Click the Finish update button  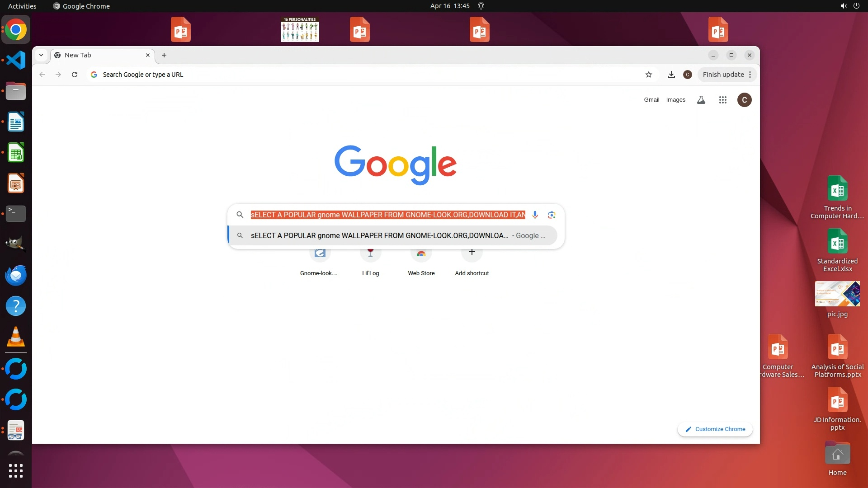(x=723, y=75)
